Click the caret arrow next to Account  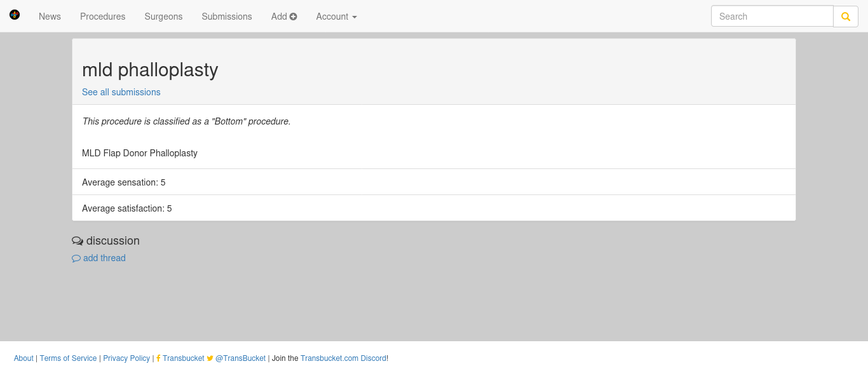[355, 17]
